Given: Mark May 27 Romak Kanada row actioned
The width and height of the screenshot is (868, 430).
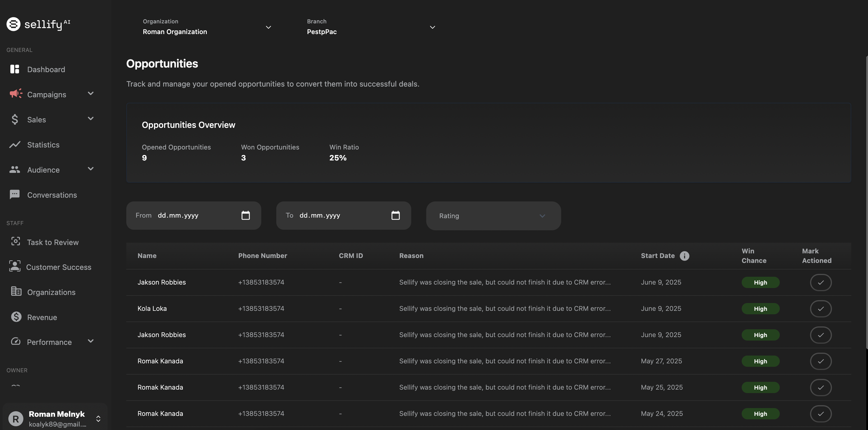Looking at the screenshot, I should click(x=820, y=361).
